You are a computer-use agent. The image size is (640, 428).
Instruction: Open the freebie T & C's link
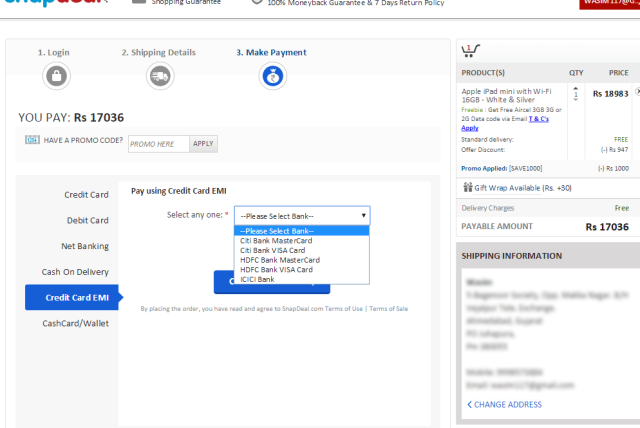539,119
